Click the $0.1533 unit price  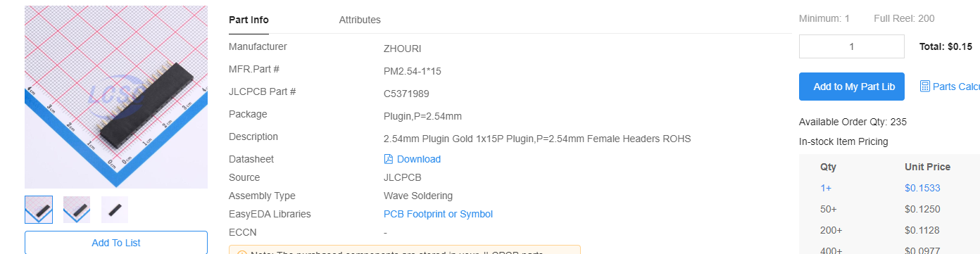(922, 188)
